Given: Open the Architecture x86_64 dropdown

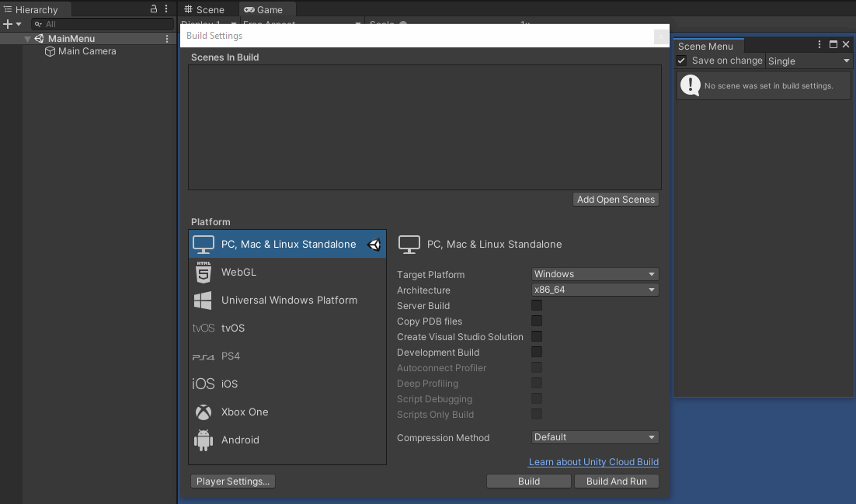Looking at the screenshot, I should click(x=594, y=290).
